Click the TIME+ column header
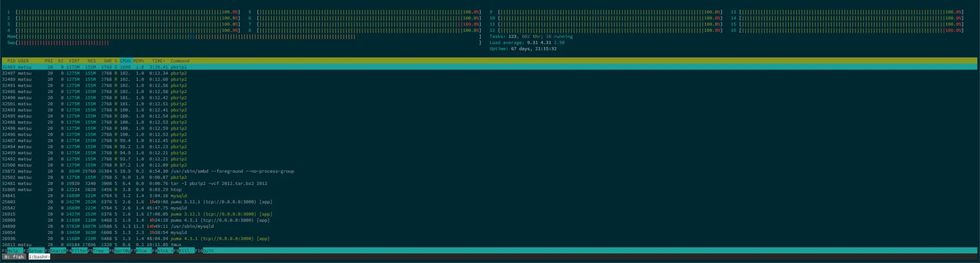Viewport: 980px width, 263px height. point(158,61)
